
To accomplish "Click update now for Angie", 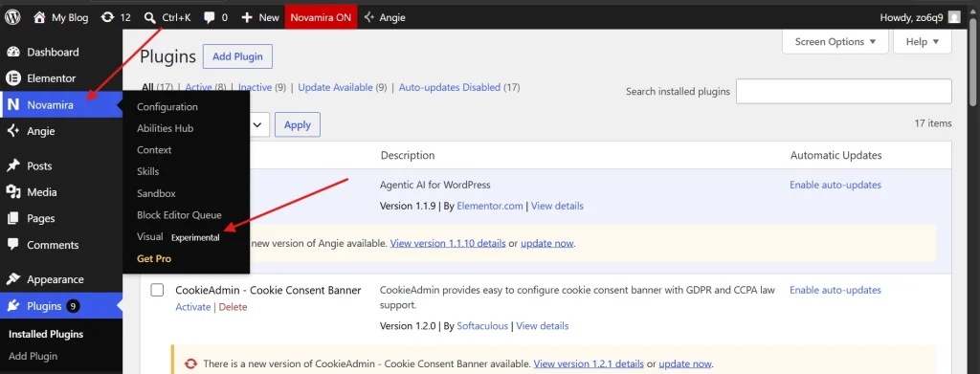I will [x=546, y=243].
